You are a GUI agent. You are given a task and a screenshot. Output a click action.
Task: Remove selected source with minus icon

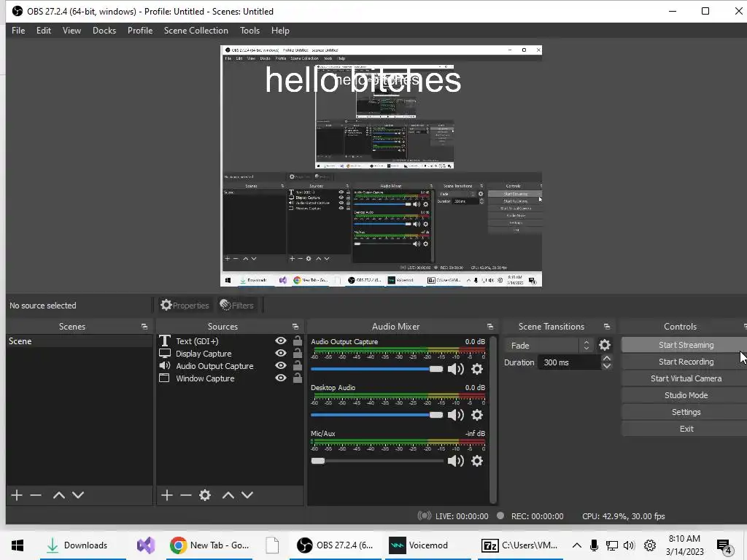pos(186,495)
